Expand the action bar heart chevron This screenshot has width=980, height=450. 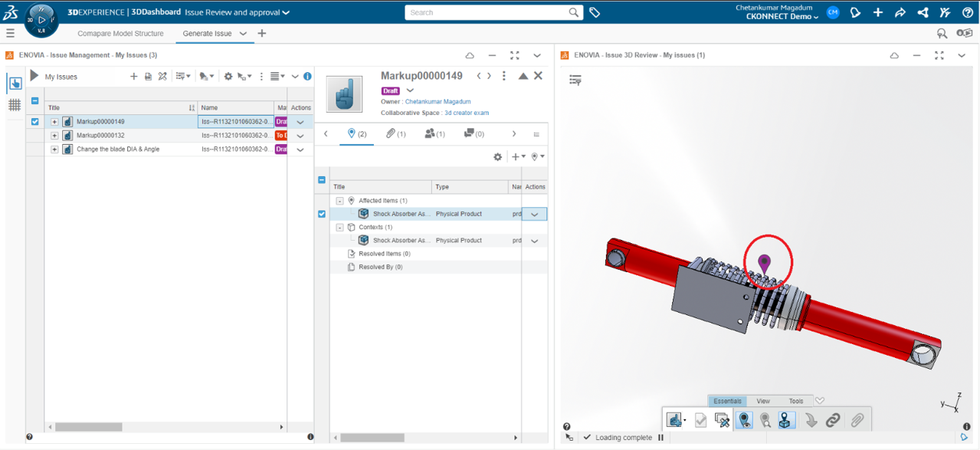click(x=820, y=400)
